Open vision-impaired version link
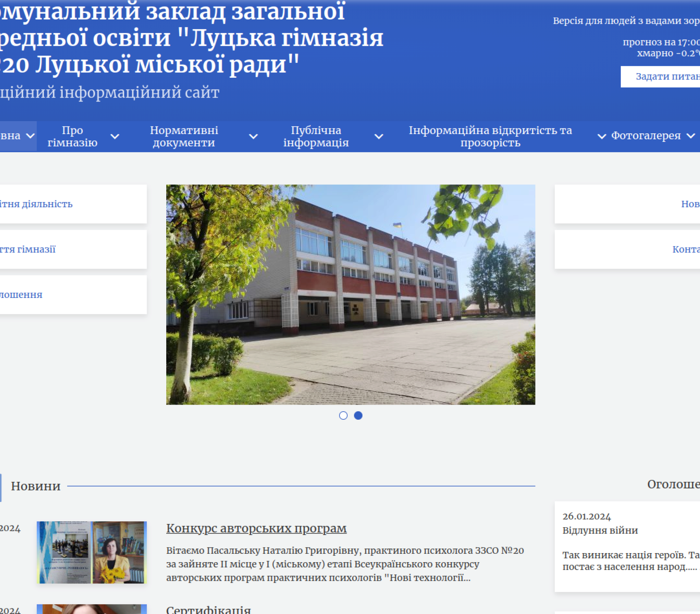Screen dimensions: 700x614 (x=626, y=21)
